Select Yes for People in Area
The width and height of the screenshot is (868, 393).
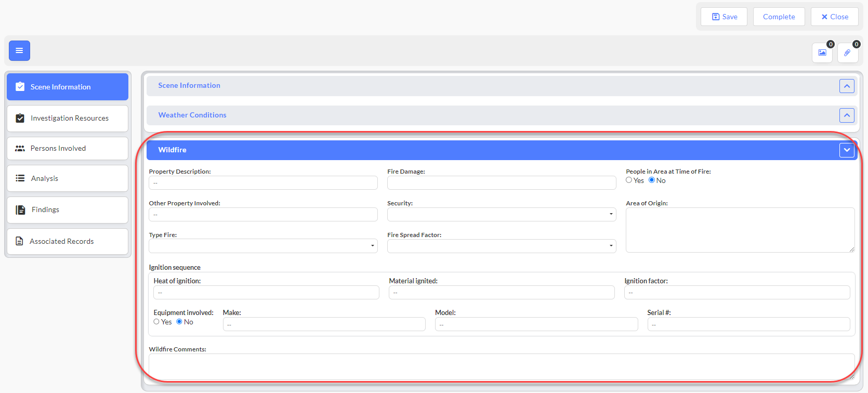coord(629,180)
